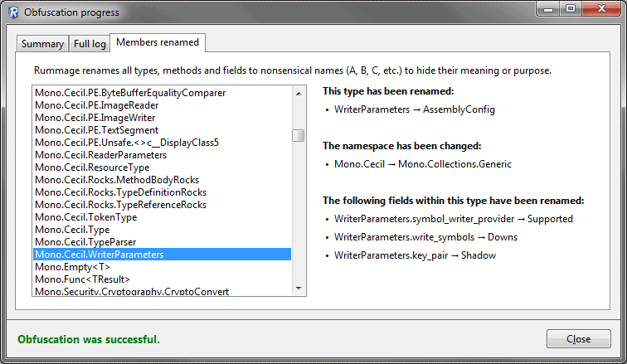This screenshot has width=627, height=364.
Task: Select Mono.Func<TResult> in the list
Action: tap(70, 279)
